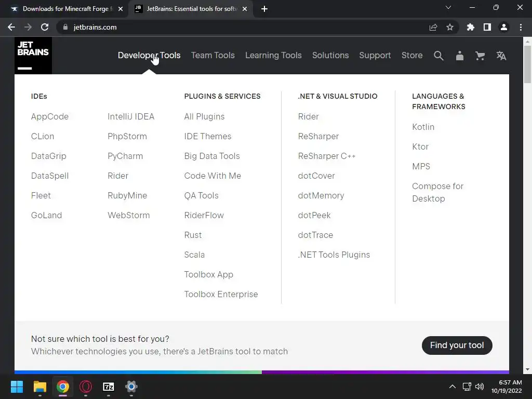532x399 pixels.
Task: Open the Store menu
Action: 412,55
